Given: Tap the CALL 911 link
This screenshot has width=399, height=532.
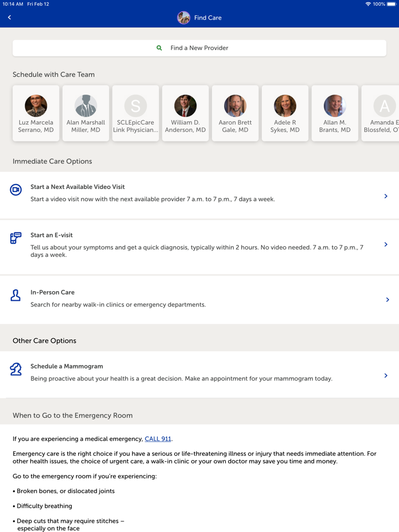Looking at the screenshot, I should tap(158, 439).
